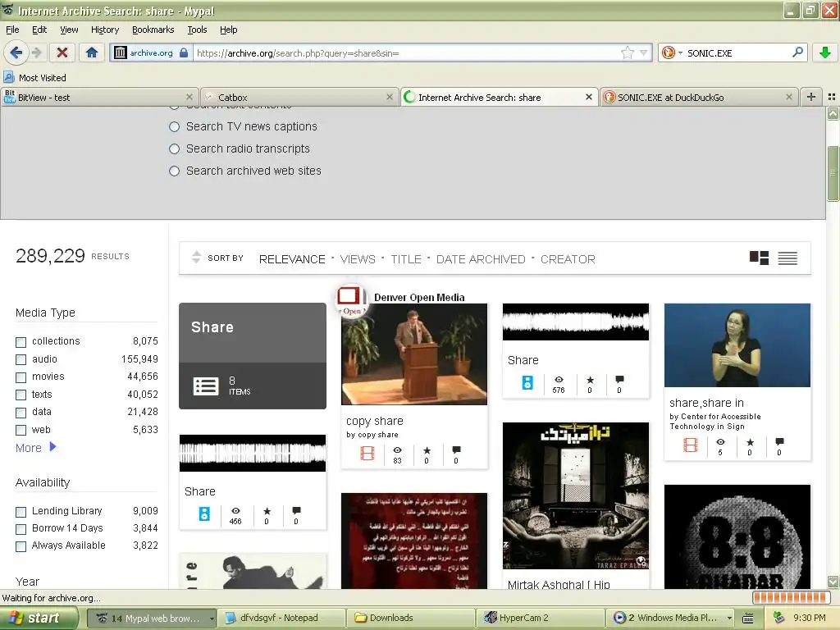This screenshot has height=630, width=840.
Task: Check the movies media type box
Action: coord(21,377)
